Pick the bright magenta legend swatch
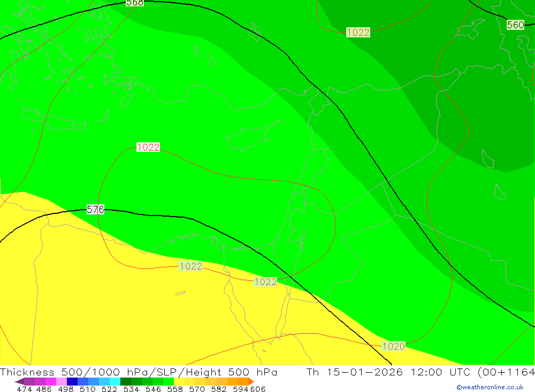Viewport: 535px width, 392px height. pyautogui.click(x=50, y=381)
